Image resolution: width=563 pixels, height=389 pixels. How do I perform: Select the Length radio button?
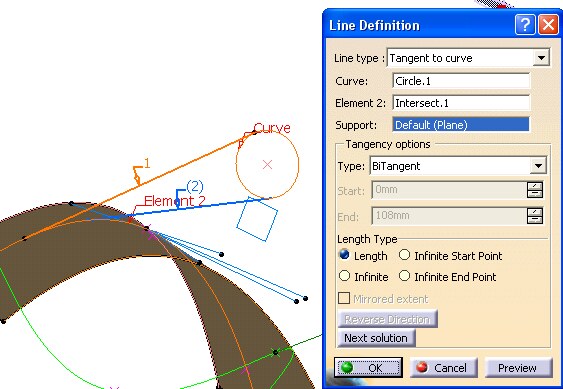344,255
